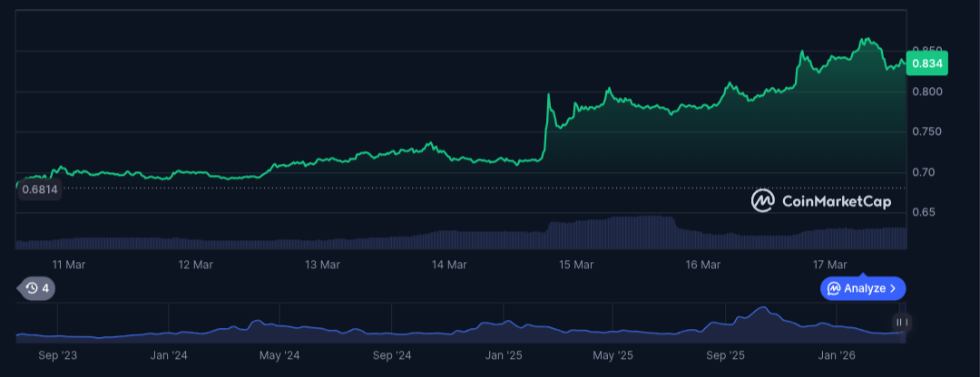
Task: Click the 0.800 price axis label
Action: [926, 92]
